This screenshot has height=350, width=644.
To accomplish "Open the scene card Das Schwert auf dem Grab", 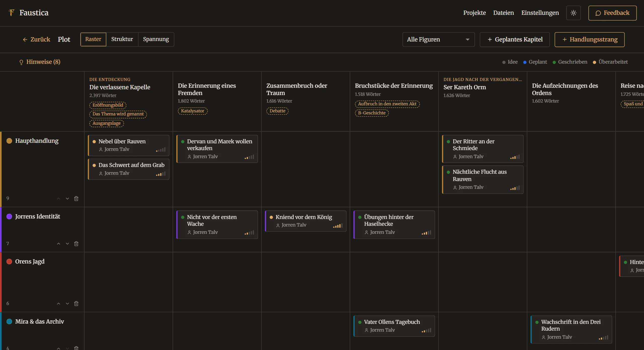I will click(129, 169).
